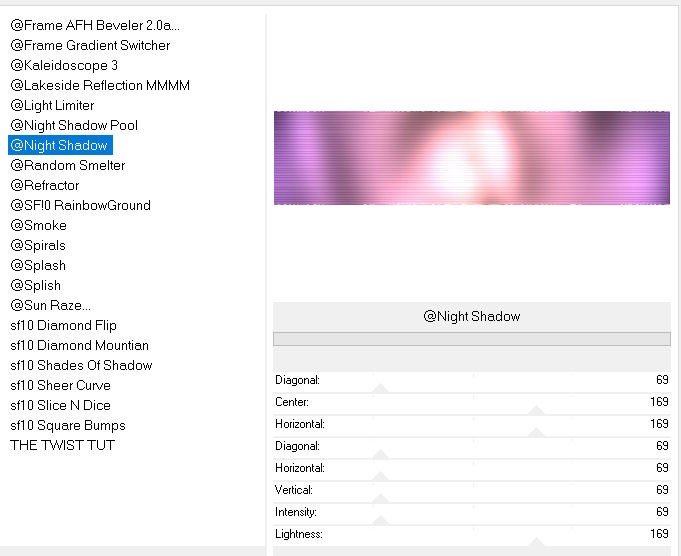Select the @Random Smelter filter

pyautogui.click(x=68, y=165)
